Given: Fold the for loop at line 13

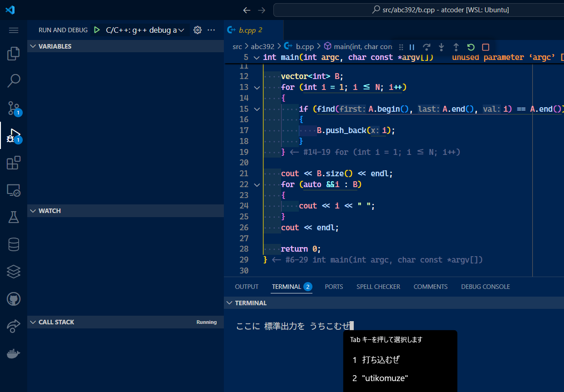Looking at the screenshot, I should click(257, 87).
